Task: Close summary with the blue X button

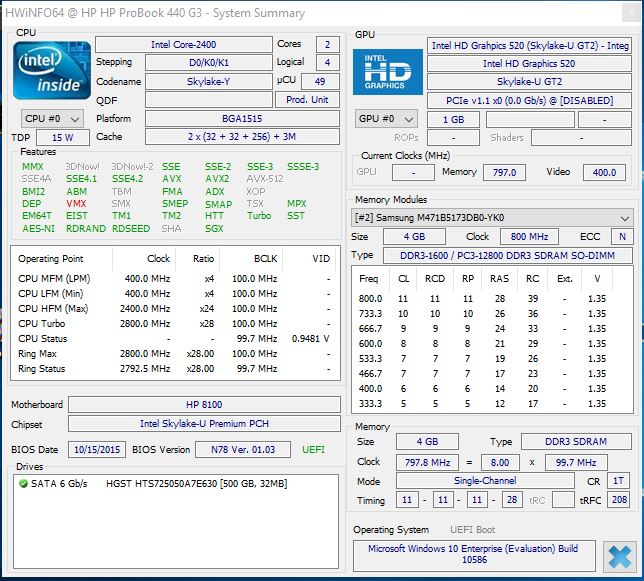Action: pyautogui.click(x=619, y=557)
